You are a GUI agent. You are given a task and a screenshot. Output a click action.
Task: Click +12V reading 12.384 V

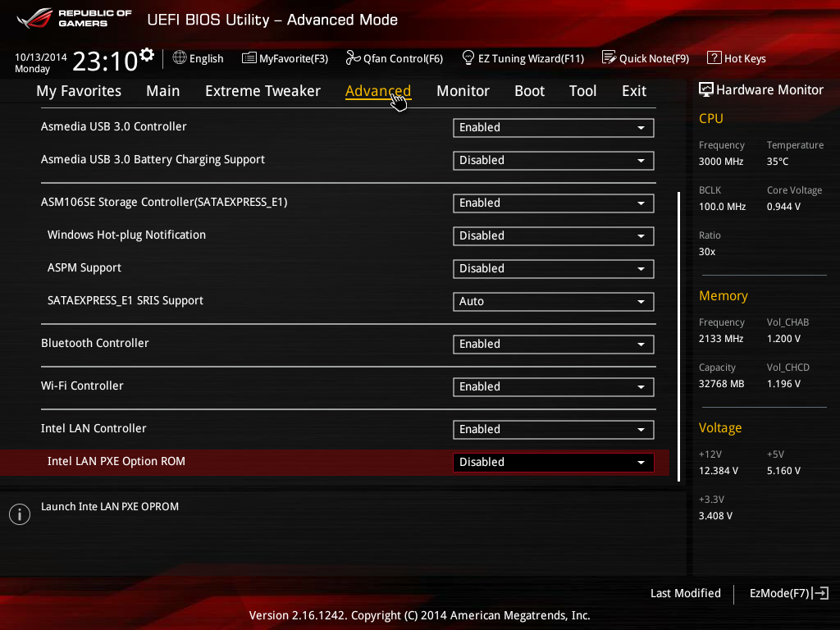click(719, 470)
